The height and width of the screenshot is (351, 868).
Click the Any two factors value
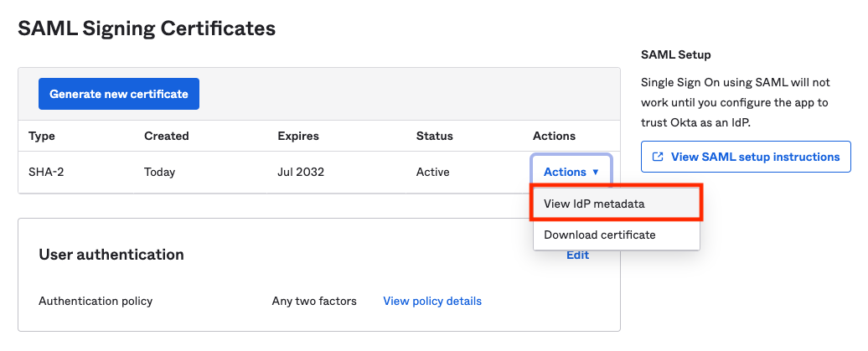(x=314, y=302)
